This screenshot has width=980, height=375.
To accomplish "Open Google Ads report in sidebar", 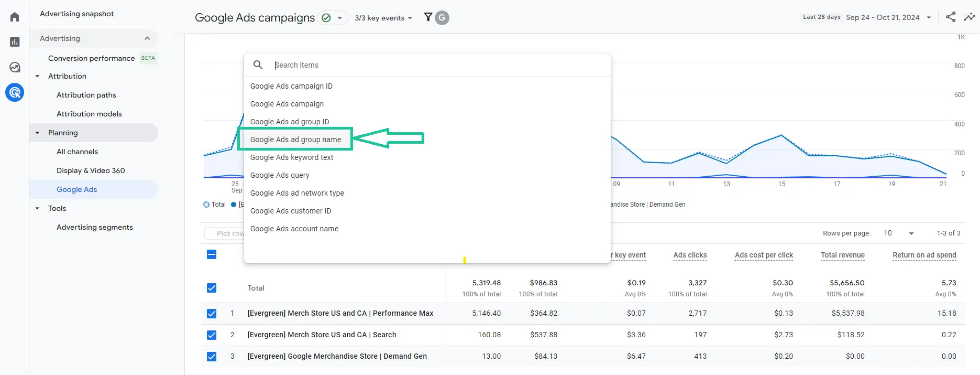I will [x=76, y=189].
